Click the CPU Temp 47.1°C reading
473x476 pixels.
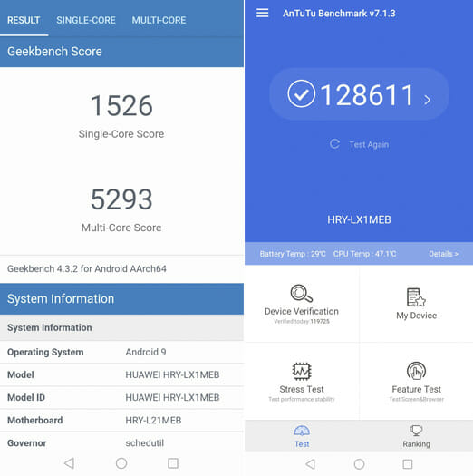(x=364, y=254)
